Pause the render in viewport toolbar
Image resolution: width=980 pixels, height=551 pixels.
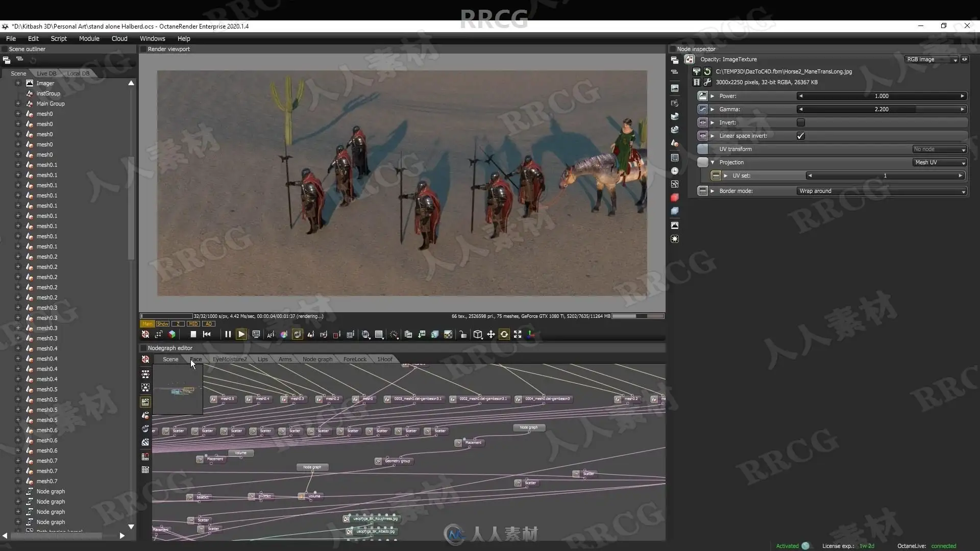point(228,335)
